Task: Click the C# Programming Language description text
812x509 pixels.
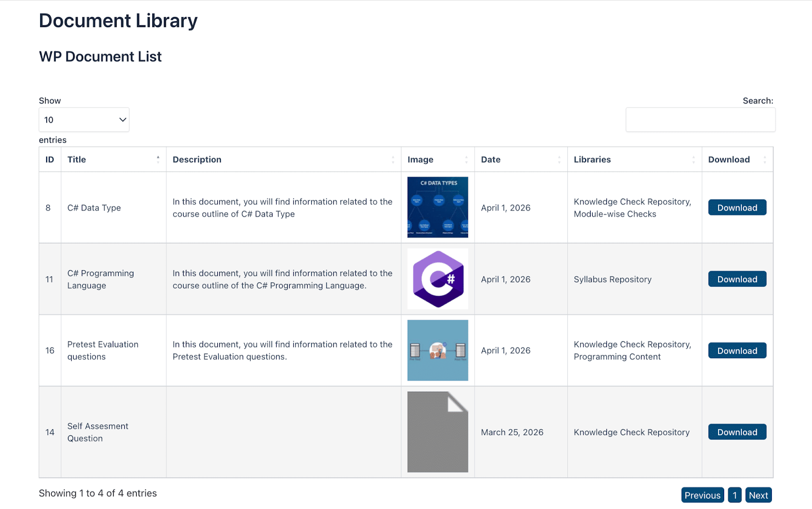Action: click(x=283, y=279)
